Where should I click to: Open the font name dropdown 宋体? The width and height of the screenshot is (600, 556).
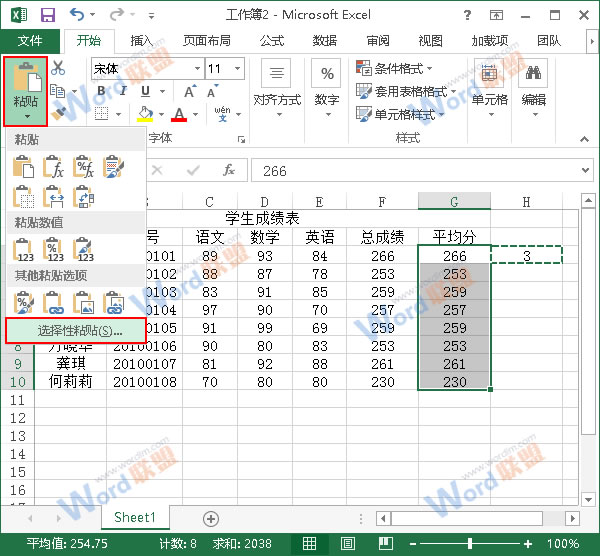[197, 68]
